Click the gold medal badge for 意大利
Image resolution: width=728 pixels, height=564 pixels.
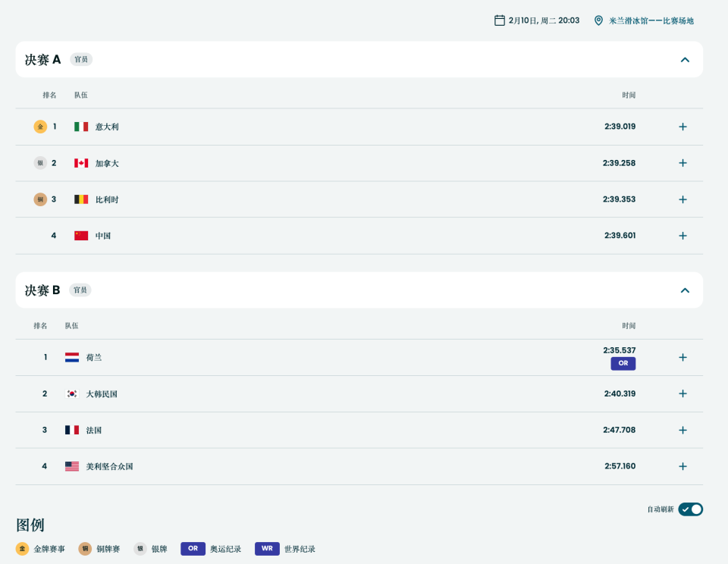[x=40, y=127]
